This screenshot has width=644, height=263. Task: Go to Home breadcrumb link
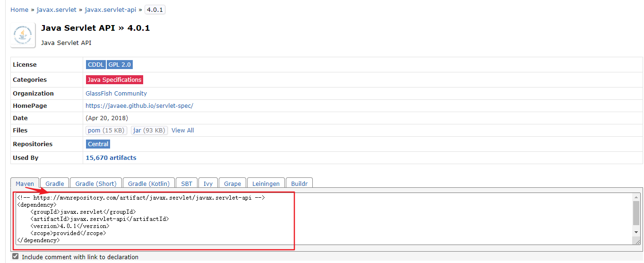tap(19, 9)
